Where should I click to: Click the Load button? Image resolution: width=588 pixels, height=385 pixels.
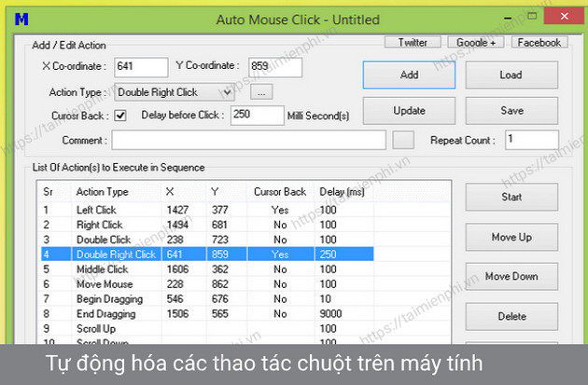[511, 75]
